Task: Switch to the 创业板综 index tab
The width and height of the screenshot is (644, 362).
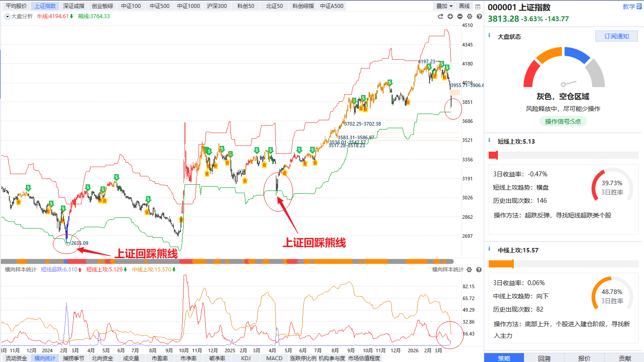Action: [x=102, y=6]
